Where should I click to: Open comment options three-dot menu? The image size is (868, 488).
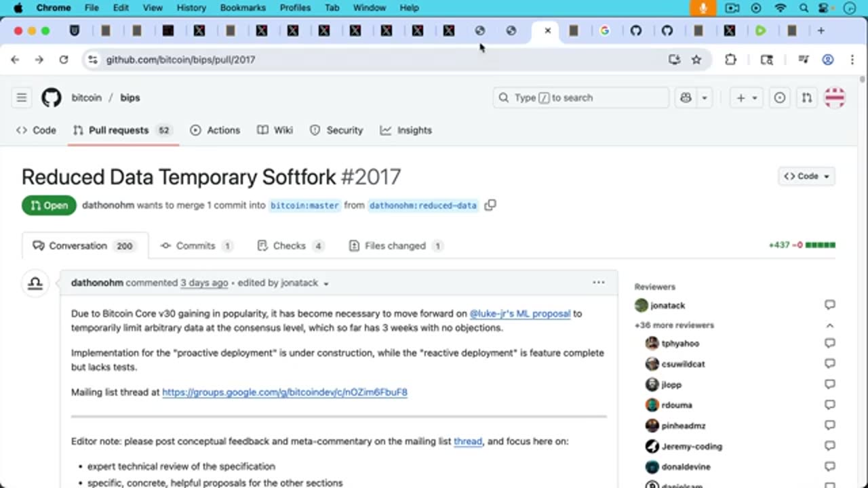coord(599,283)
